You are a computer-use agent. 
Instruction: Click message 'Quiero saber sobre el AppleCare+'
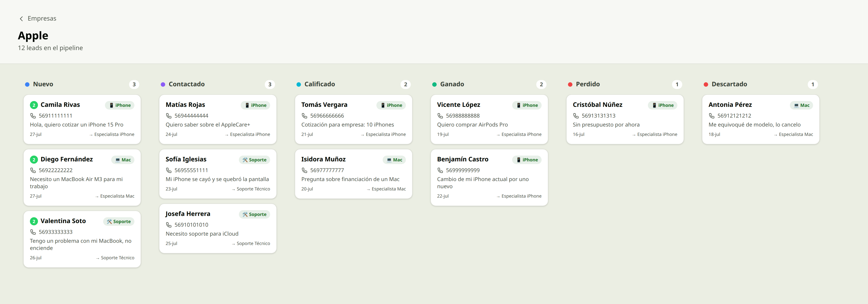coord(208,125)
